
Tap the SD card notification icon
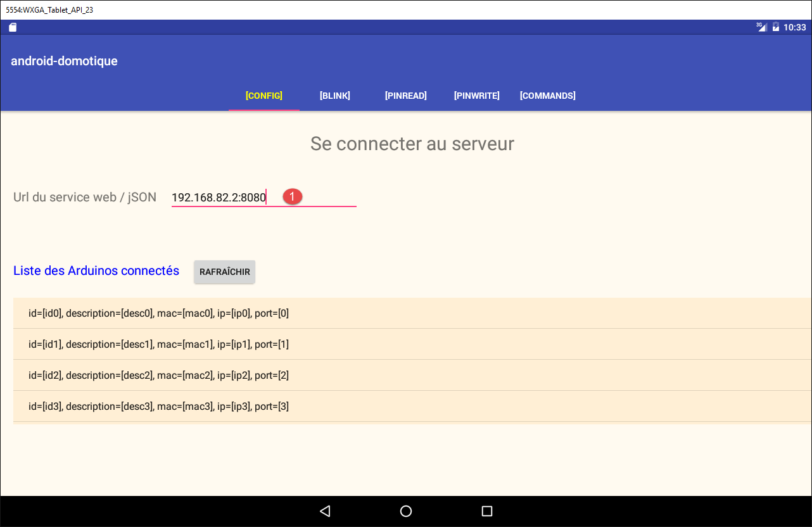coord(13,27)
